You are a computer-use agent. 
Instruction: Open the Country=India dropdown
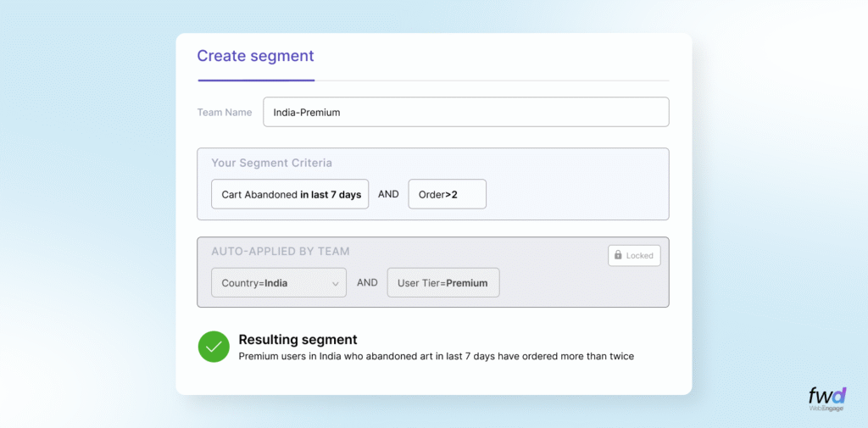click(x=278, y=283)
